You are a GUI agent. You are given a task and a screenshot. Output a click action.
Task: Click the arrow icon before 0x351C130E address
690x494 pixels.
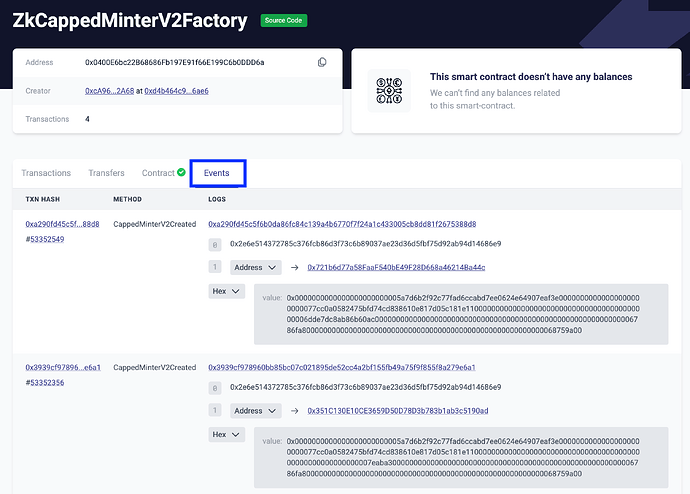[x=295, y=410]
